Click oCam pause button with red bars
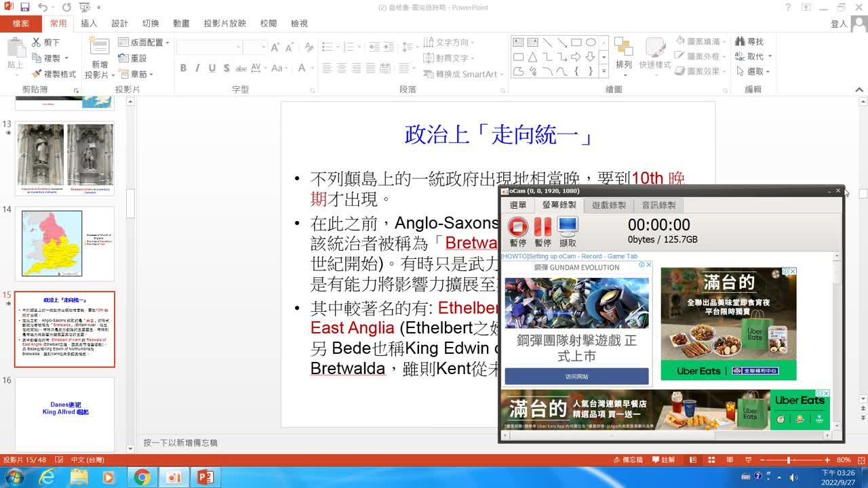This screenshot has height=488, width=868. [x=542, y=226]
